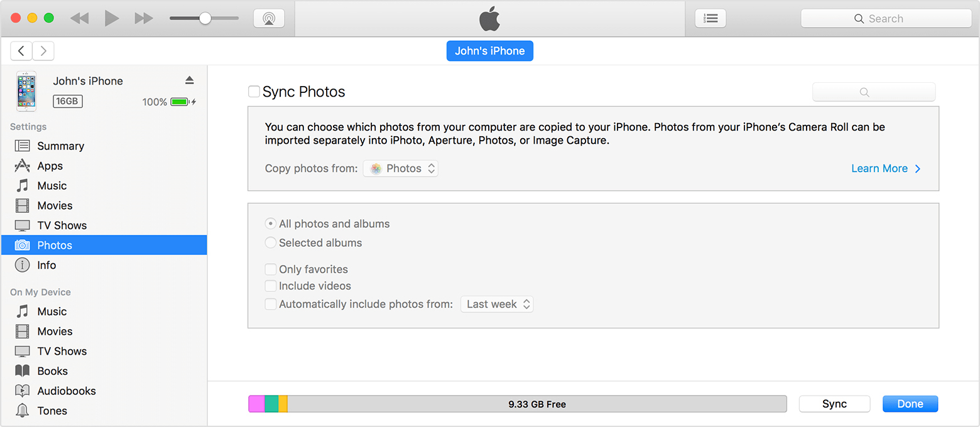Eject John's iPhone
The width and height of the screenshot is (980, 427).
tap(190, 80)
